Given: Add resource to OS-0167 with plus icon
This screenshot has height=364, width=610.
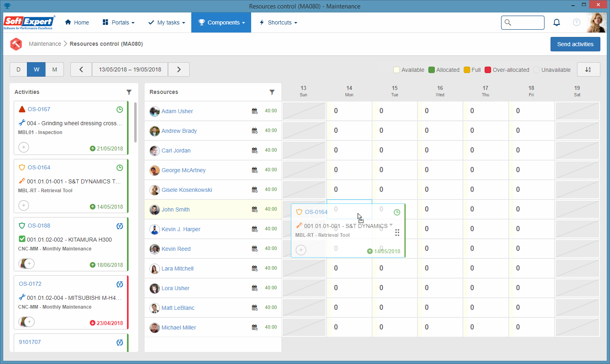Looking at the screenshot, I should (24, 147).
